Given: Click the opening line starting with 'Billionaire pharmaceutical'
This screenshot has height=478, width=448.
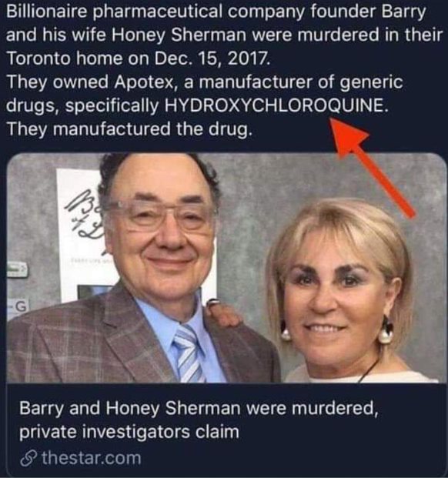Looking at the screenshot, I should 216,12.
